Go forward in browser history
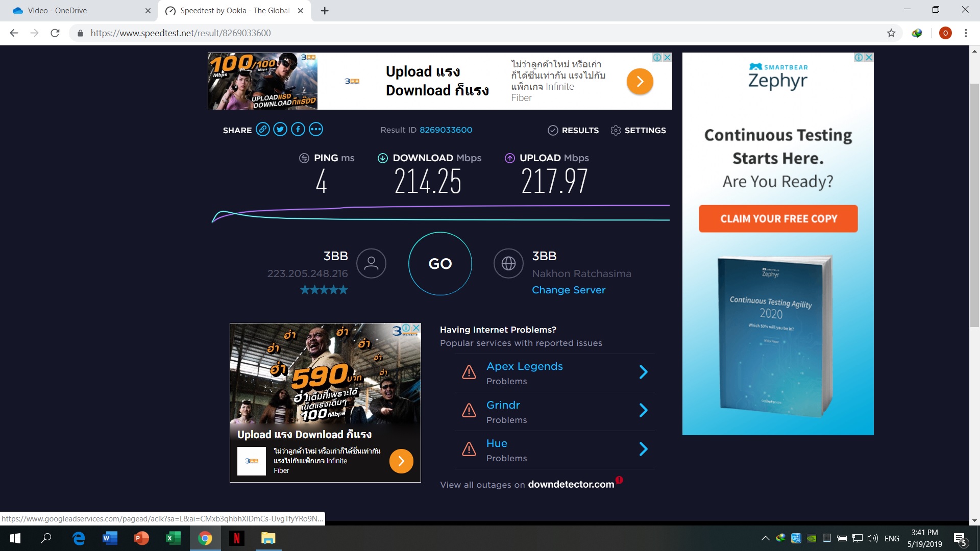Image resolution: width=980 pixels, height=551 pixels. click(x=34, y=33)
